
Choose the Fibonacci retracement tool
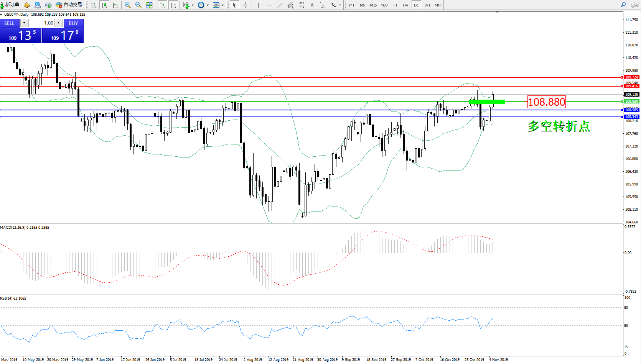[302, 5]
